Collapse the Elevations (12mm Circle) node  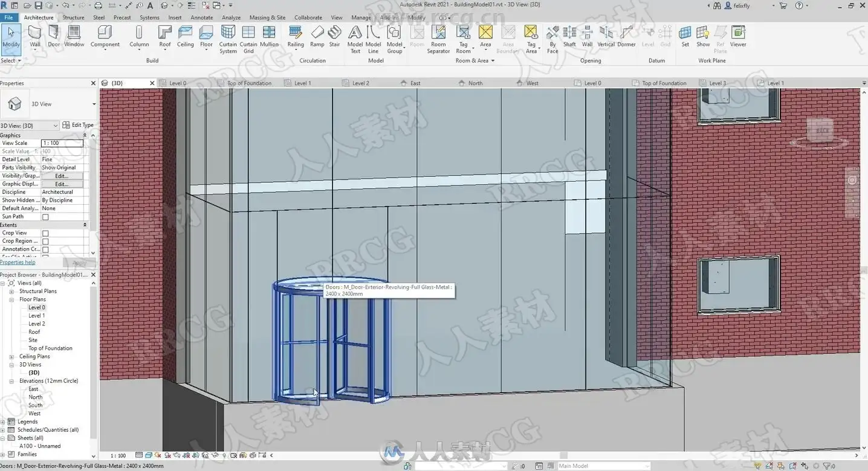11,381
